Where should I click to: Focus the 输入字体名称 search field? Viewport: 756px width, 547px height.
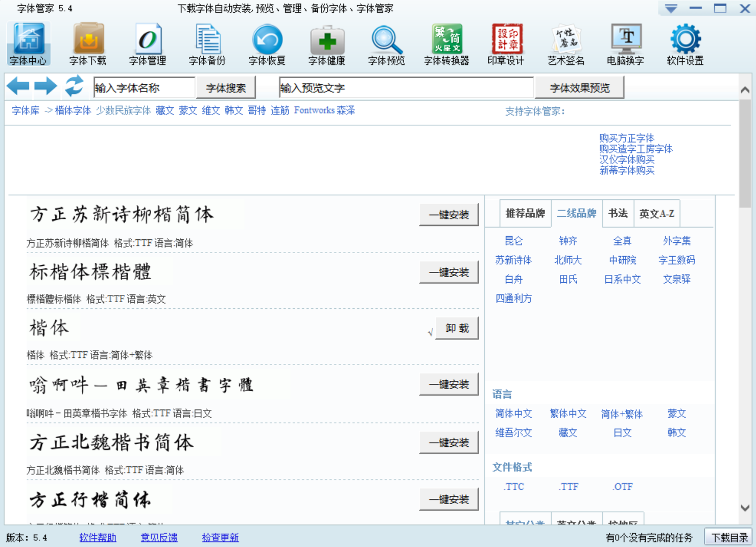click(x=144, y=88)
